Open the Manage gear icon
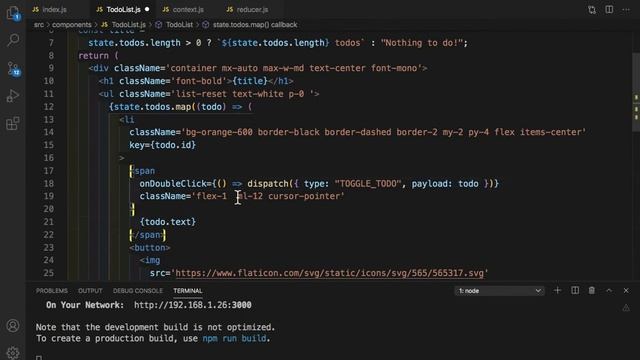 (13, 353)
